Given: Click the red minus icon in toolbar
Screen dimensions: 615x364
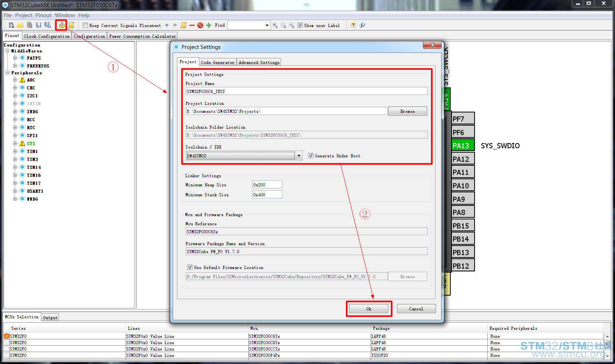Looking at the screenshot, I should tap(192, 25).
